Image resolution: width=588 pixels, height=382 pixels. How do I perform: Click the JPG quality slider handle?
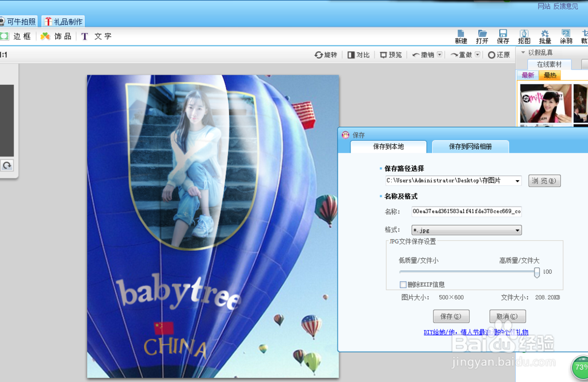point(537,272)
